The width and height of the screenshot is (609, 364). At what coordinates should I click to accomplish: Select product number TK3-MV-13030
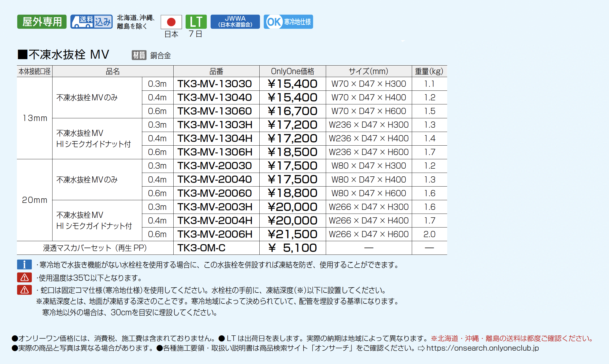pyautogui.click(x=215, y=84)
